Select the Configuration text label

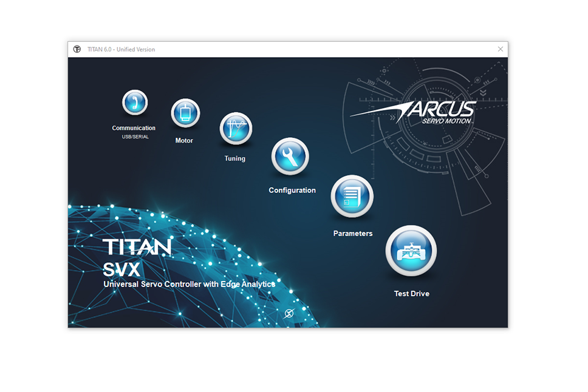click(292, 191)
